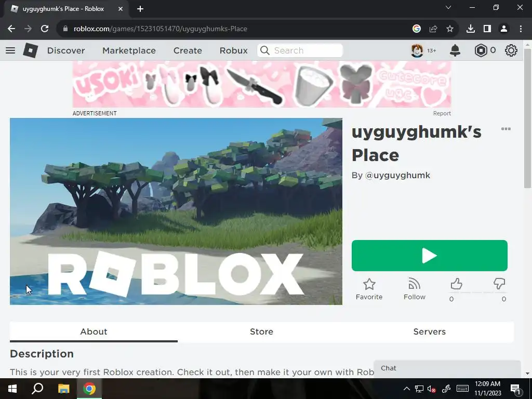
Task: Click the Google icon in address bar
Action: tap(417, 29)
